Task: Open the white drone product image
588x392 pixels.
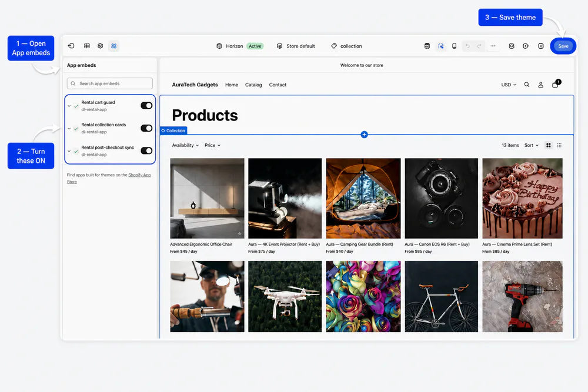Action: click(x=285, y=296)
